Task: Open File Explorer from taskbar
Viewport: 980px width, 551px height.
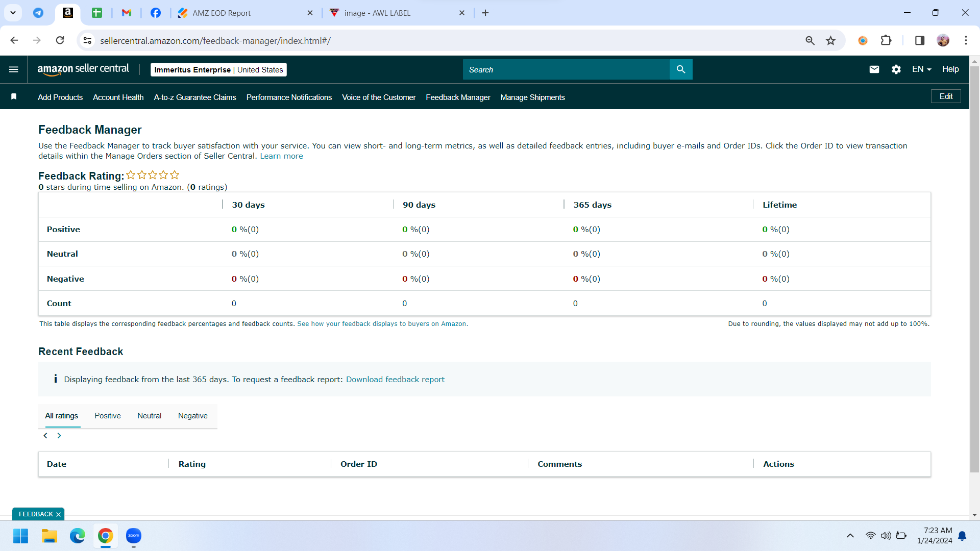Action: pyautogui.click(x=49, y=536)
